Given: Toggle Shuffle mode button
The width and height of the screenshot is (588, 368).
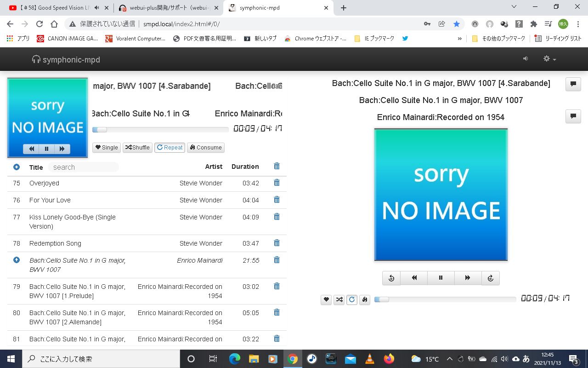Looking at the screenshot, I should pyautogui.click(x=137, y=148).
